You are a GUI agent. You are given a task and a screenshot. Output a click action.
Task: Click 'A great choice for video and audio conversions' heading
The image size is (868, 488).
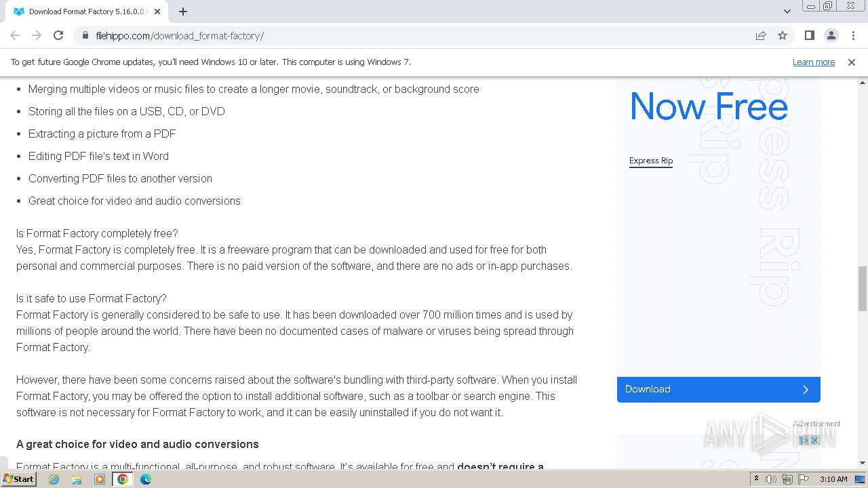point(138,444)
